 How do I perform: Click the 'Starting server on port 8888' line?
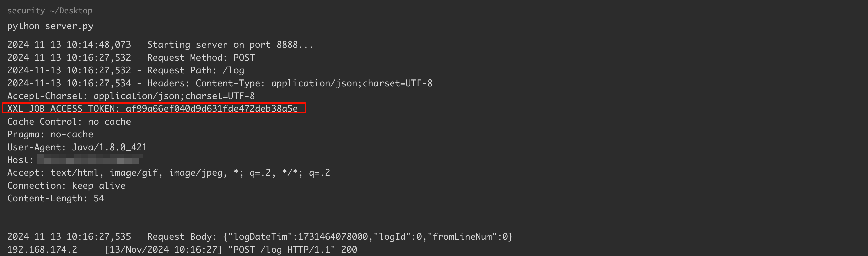(230, 45)
